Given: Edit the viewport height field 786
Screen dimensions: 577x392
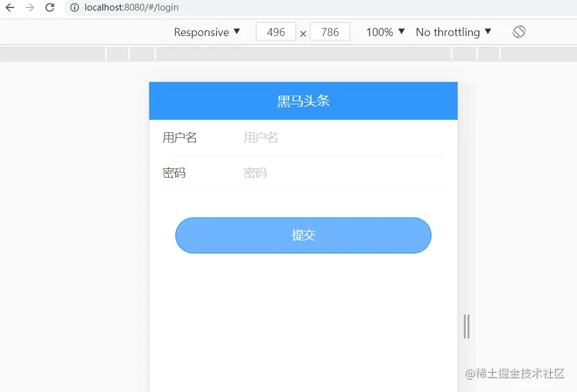Looking at the screenshot, I should [330, 32].
